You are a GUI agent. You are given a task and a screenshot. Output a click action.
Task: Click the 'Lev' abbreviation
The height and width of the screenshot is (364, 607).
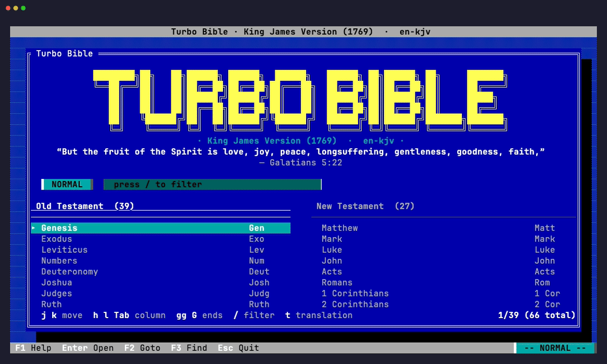[256, 250]
